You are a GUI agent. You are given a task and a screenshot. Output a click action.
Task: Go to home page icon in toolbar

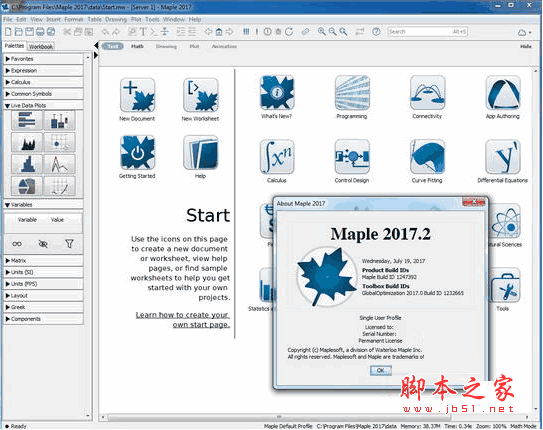point(219,32)
